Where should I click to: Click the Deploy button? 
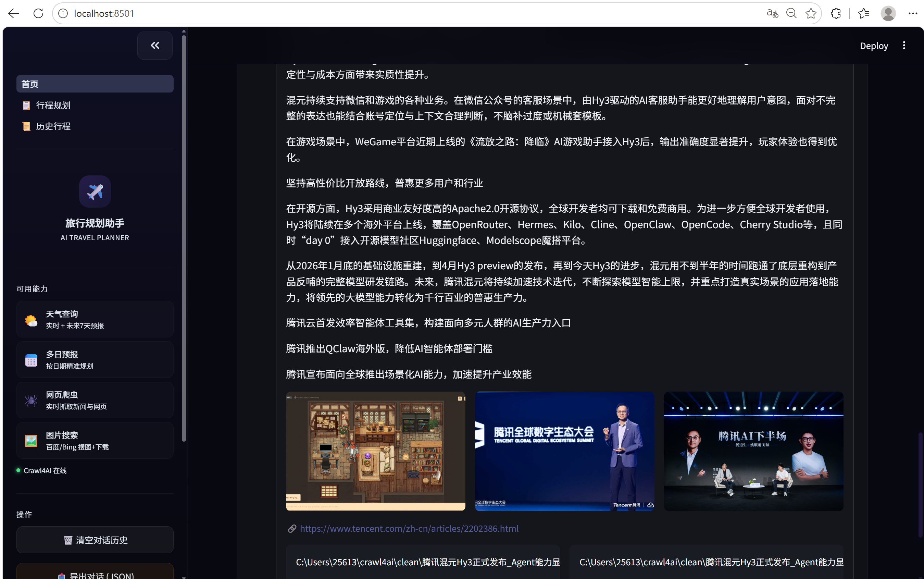(874, 46)
